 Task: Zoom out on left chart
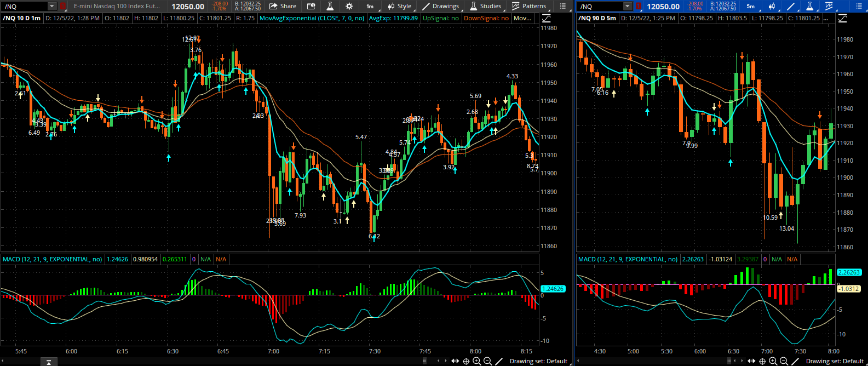(x=487, y=361)
